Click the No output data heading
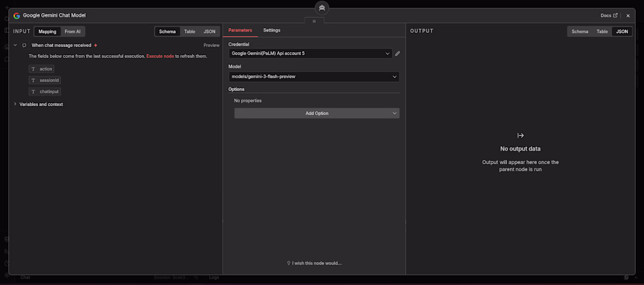The width and height of the screenshot is (644, 285). (520, 148)
